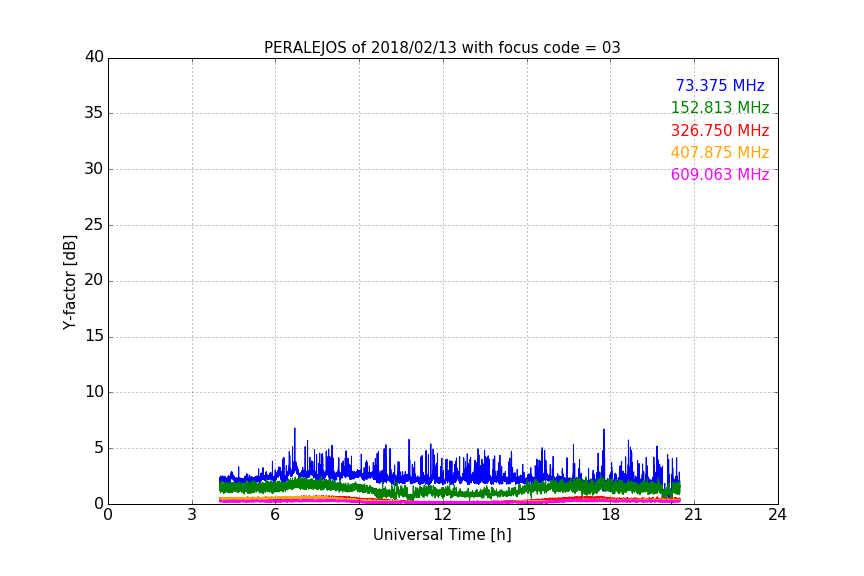This screenshot has width=864, height=576.
Task: Click the x-axis tick label 9
Action: [359, 515]
